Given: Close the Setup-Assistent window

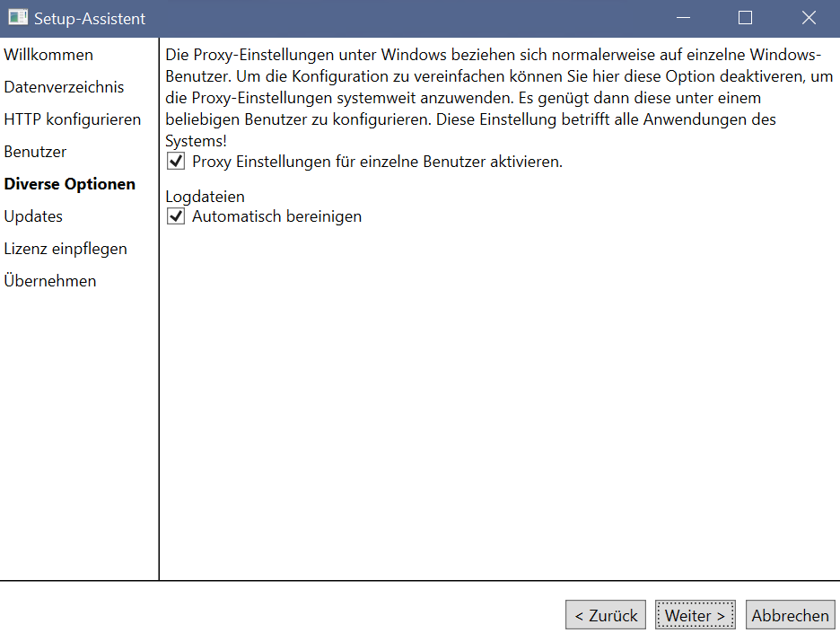Looking at the screenshot, I should tap(809, 18).
